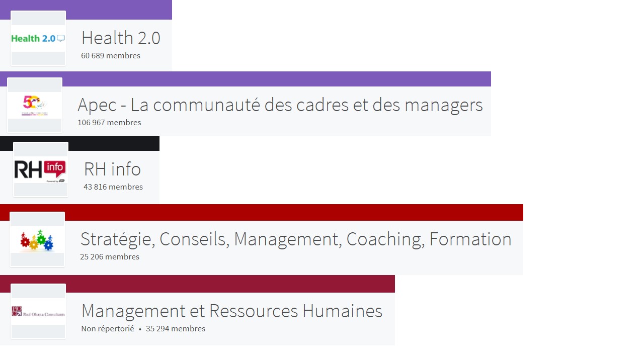Viewport: 644px width, 362px height.
Task: Click the 43 816 membres text
Action: click(113, 187)
